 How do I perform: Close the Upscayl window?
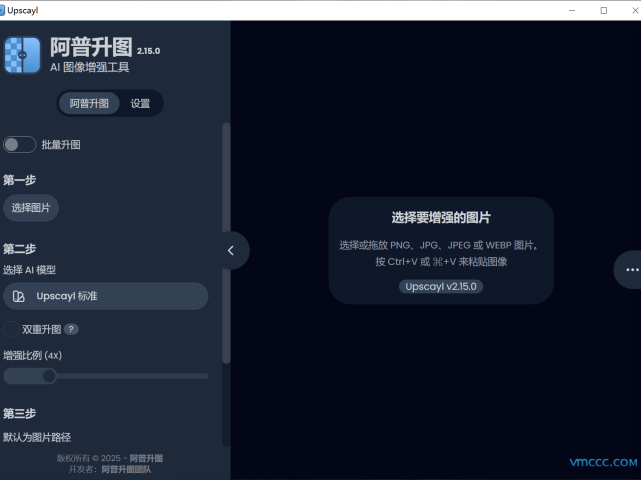[635, 10]
